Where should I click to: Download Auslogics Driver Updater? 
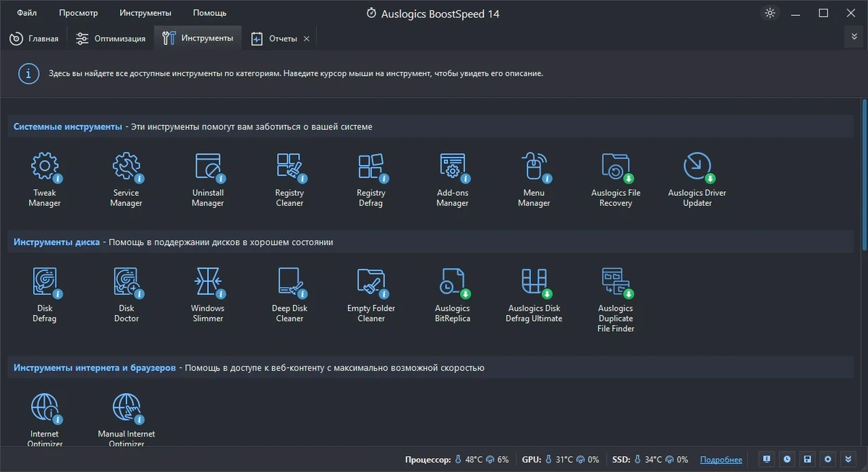[x=697, y=179]
